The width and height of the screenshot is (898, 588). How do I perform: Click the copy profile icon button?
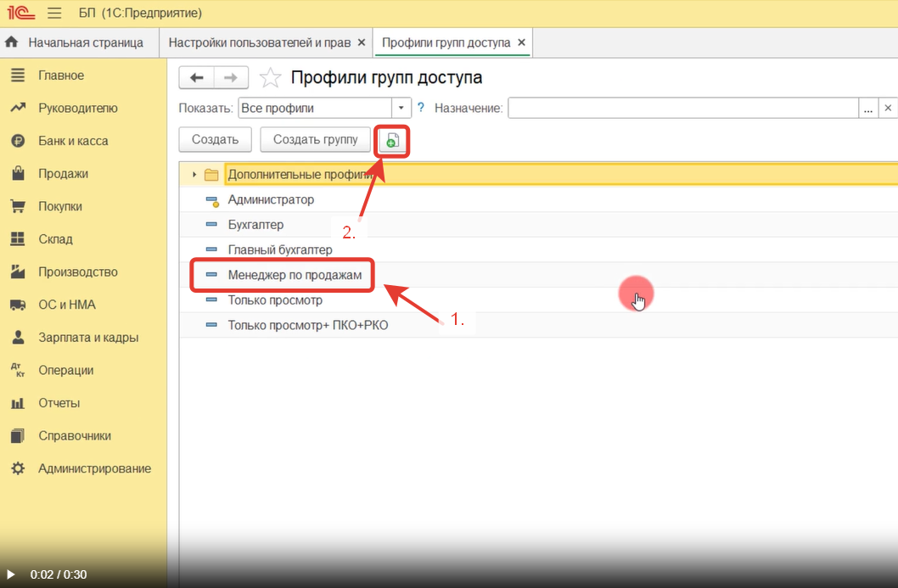coord(392,140)
